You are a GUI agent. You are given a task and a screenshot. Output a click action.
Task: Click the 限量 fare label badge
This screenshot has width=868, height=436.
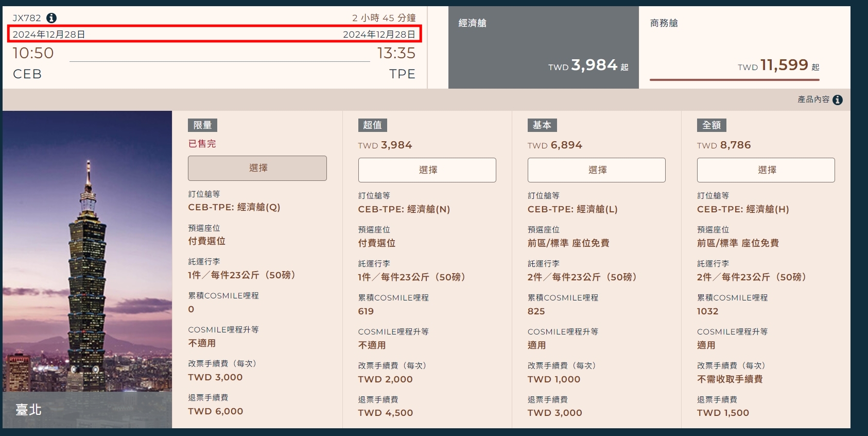202,125
